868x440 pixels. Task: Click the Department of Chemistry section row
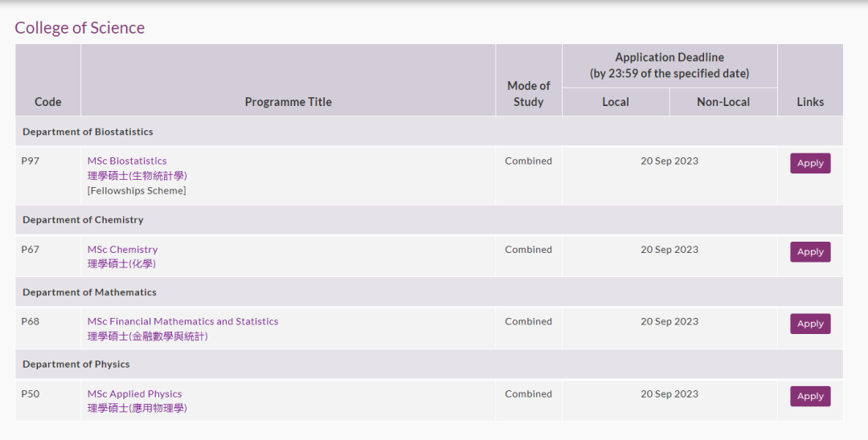coord(83,219)
